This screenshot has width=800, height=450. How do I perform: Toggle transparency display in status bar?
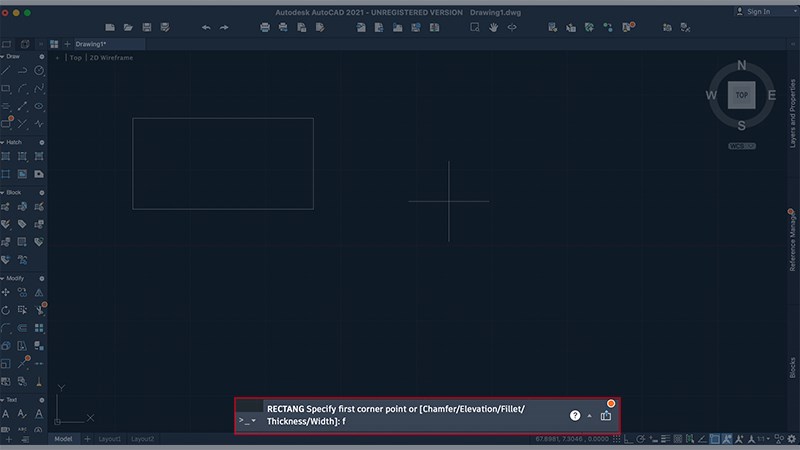tap(678, 439)
